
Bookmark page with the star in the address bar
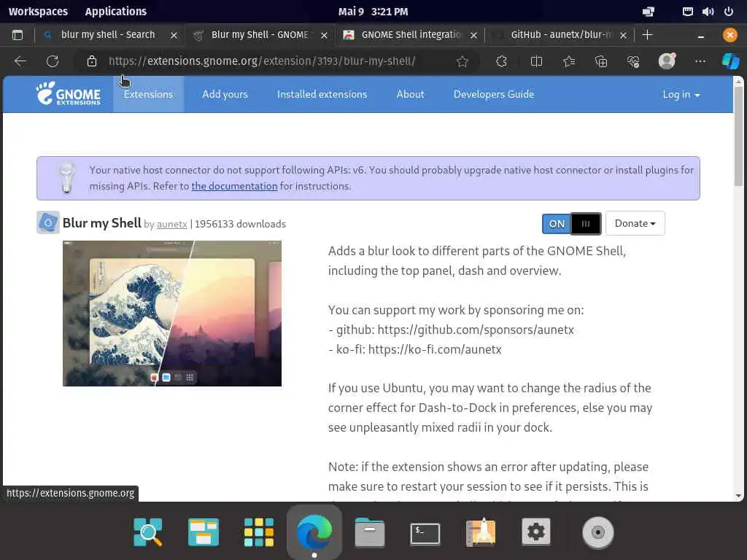pos(462,61)
